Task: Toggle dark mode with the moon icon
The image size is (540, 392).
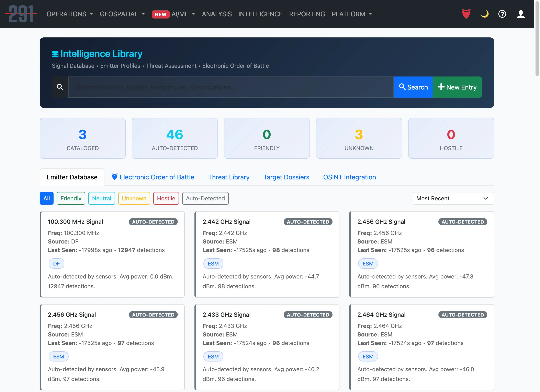Action: pyautogui.click(x=485, y=14)
